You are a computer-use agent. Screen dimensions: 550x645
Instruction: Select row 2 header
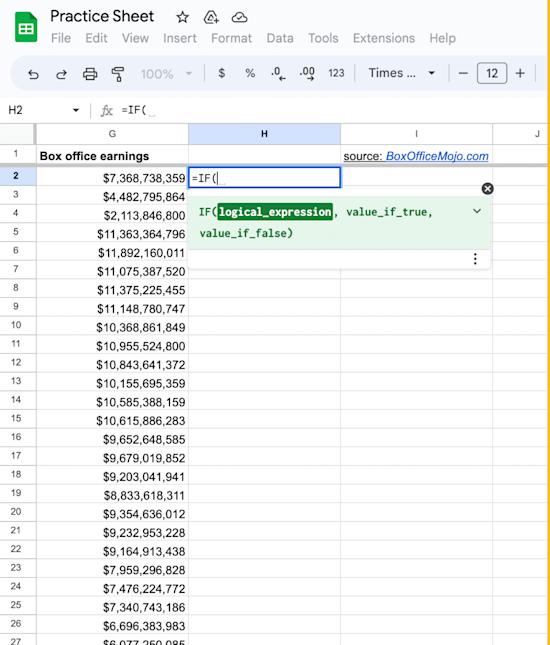(16, 176)
